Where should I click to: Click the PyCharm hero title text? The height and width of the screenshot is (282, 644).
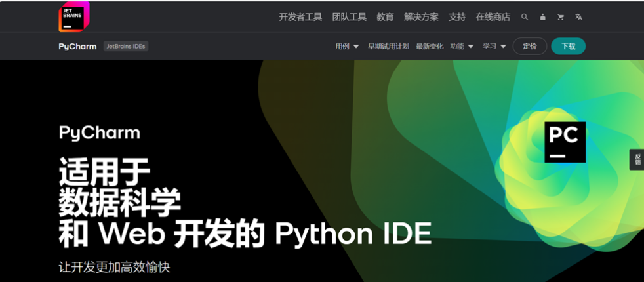(x=100, y=133)
